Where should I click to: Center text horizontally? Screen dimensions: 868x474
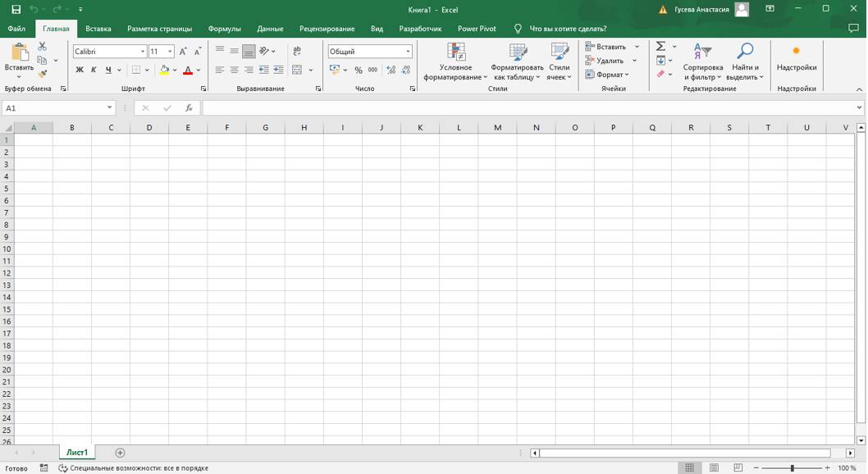pyautogui.click(x=234, y=70)
